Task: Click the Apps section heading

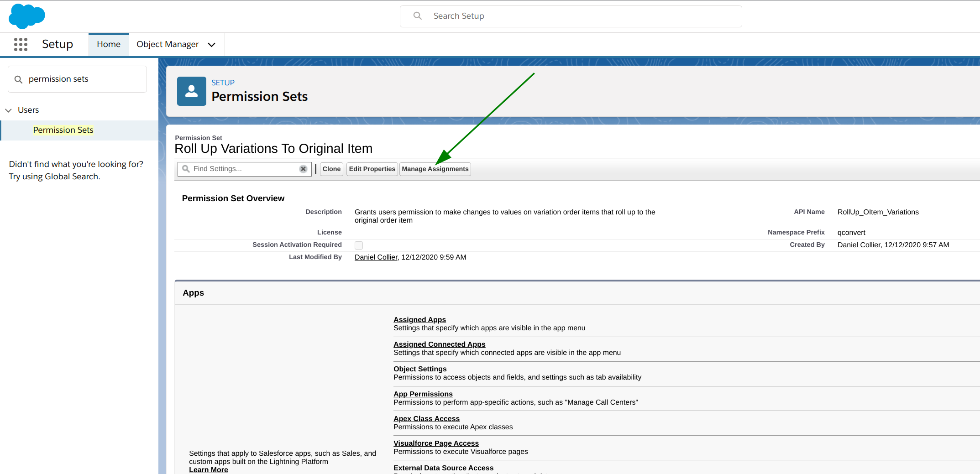Action: [193, 293]
